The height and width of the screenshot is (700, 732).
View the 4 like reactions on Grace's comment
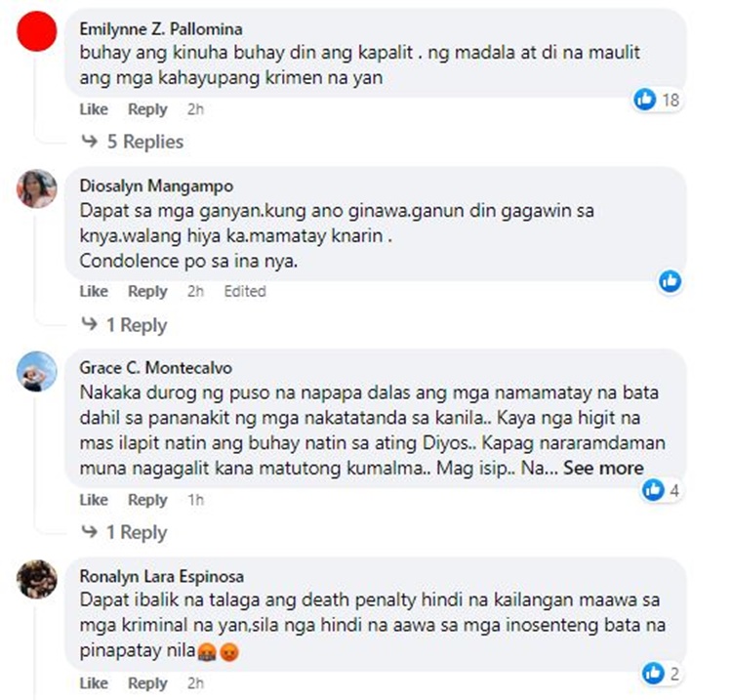click(x=661, y=490)
